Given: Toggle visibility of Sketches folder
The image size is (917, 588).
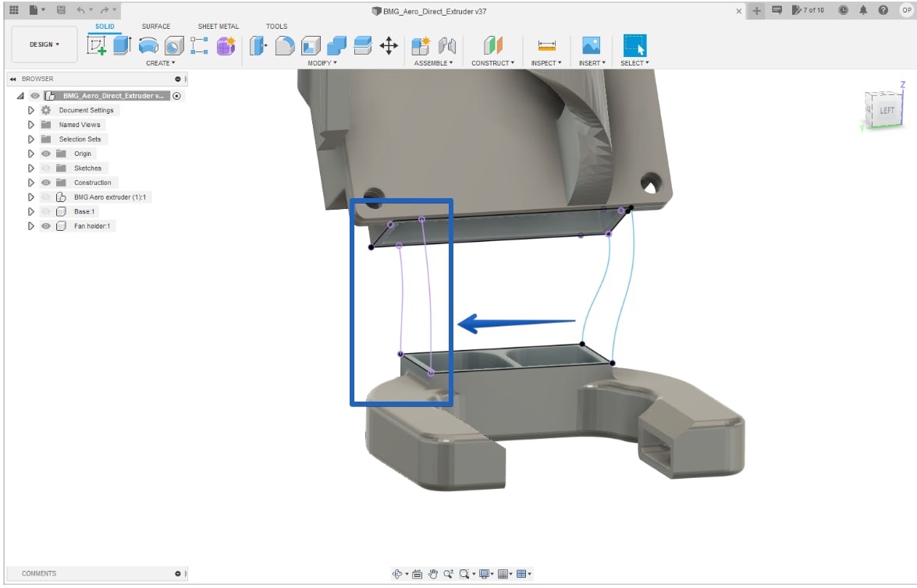Looking at the screenshot, I should [45, 168].
